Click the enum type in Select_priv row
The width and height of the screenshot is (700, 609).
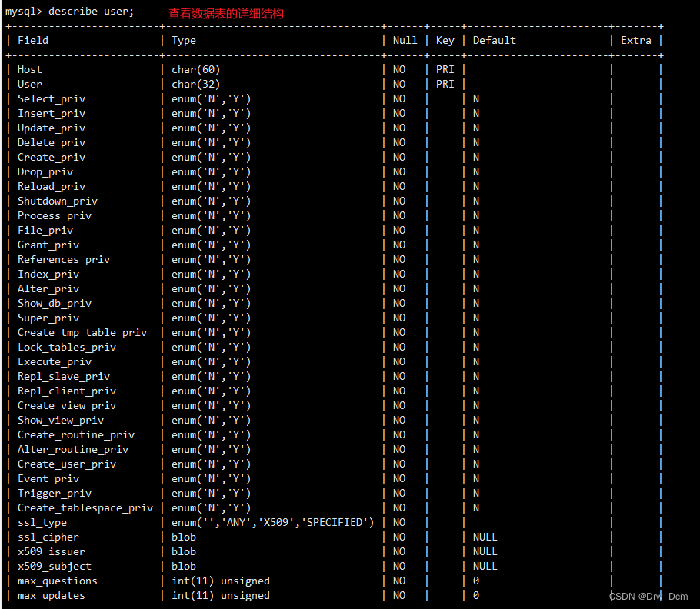point(212,99)
